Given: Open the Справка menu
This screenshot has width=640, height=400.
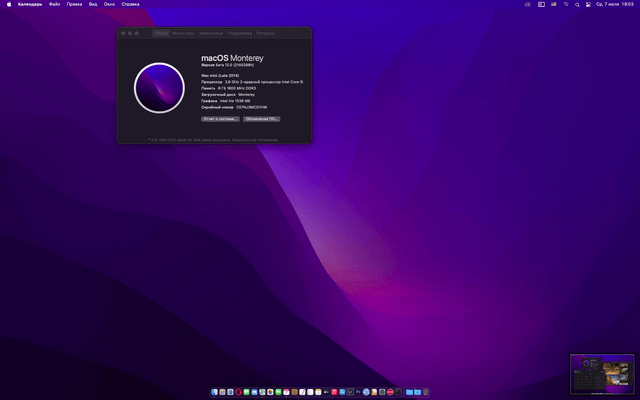Looking at the screenshot, I should [x=130, y=4].
